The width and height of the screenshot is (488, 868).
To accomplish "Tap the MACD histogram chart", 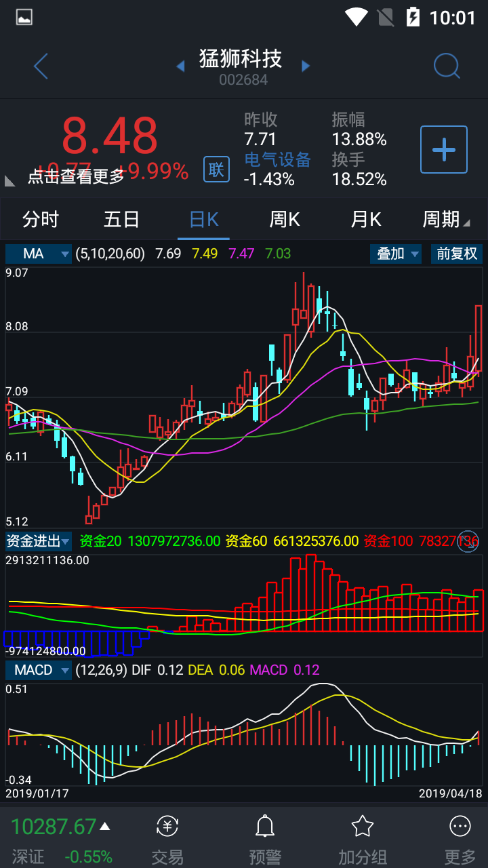I will coord(244,734).
